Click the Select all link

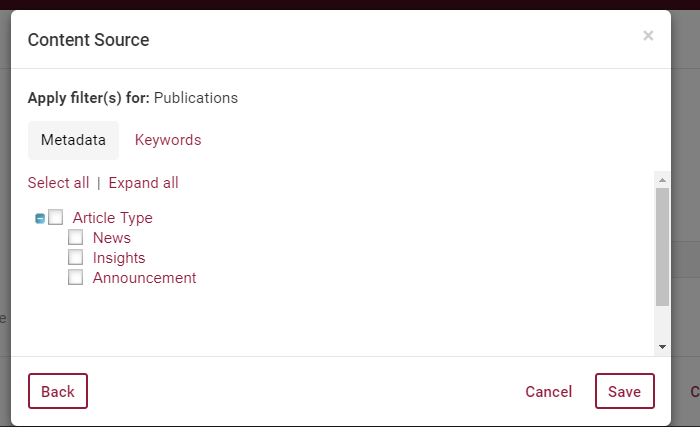coord(58,183)
